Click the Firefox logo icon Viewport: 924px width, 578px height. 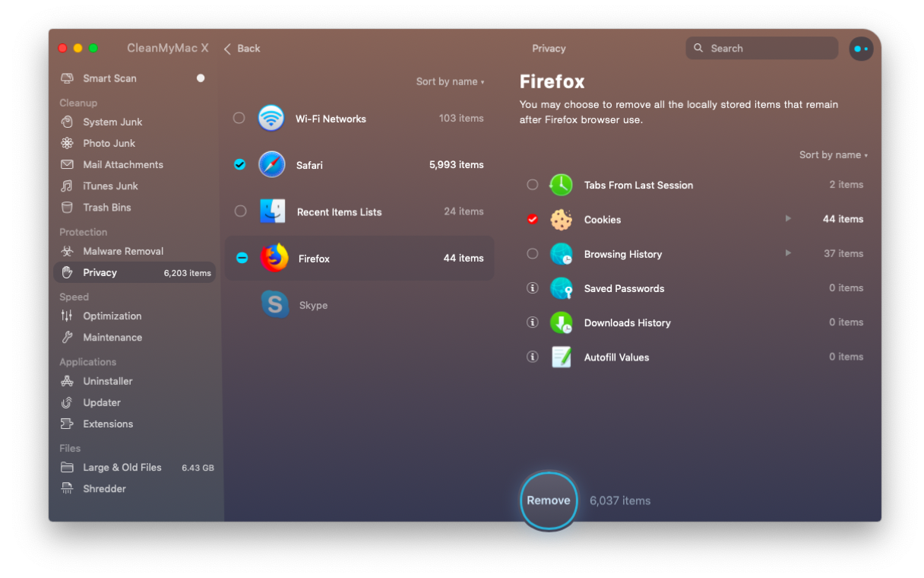click(x=274, y=258)
